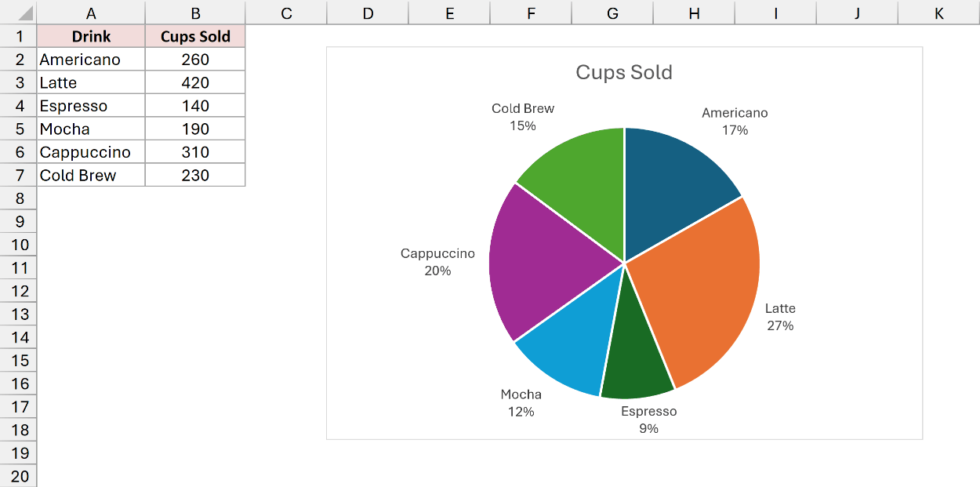The height and width of the screenshot is (487, 980).
Task: Select the Americano 17% data label
Action: (x=735, y=122)
